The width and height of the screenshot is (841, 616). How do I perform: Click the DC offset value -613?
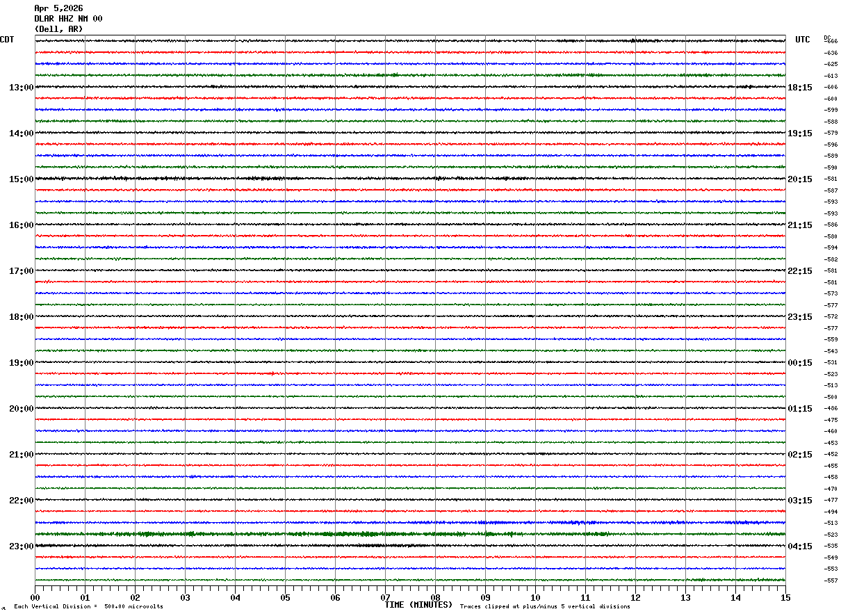pos(831,76)
